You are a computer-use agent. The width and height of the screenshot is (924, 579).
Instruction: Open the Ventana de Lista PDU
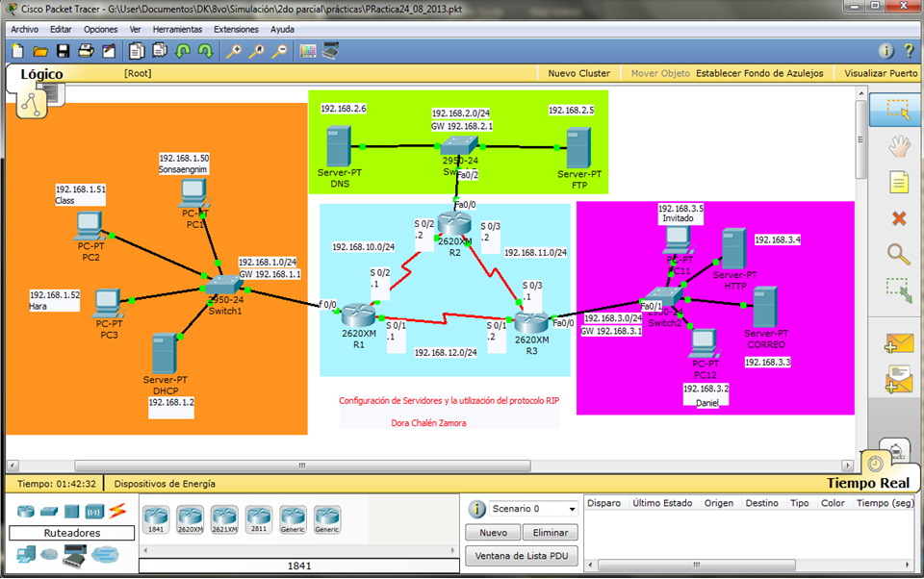pos(522,556)
